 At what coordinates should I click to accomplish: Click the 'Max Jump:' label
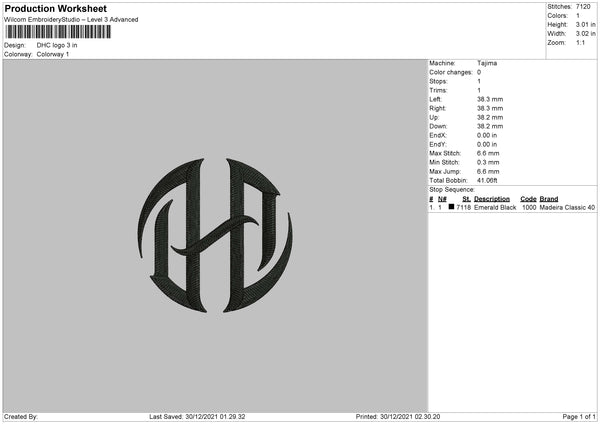click(x=445, y=171)
